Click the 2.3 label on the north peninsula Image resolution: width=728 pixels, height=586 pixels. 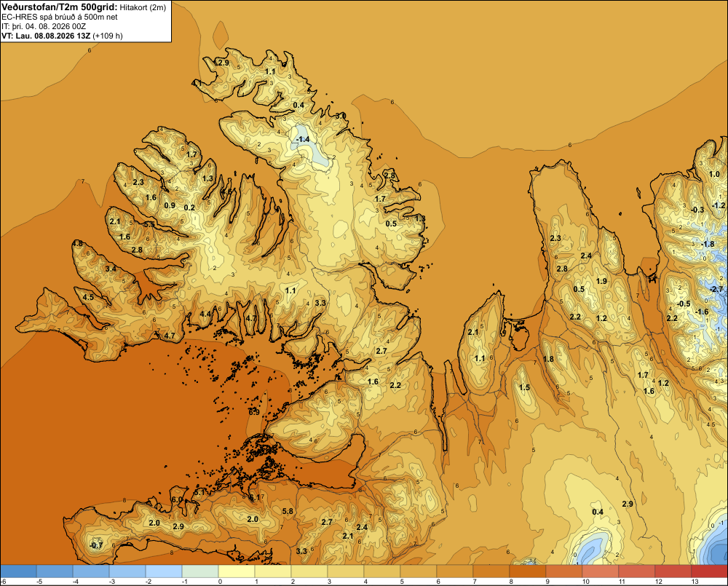pos(555,238)
